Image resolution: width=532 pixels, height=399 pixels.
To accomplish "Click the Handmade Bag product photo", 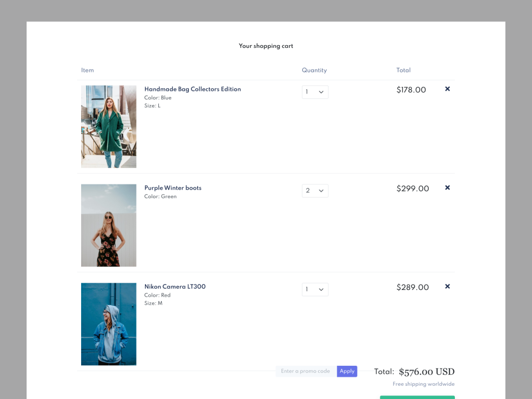I will click(x=108, y=126).
